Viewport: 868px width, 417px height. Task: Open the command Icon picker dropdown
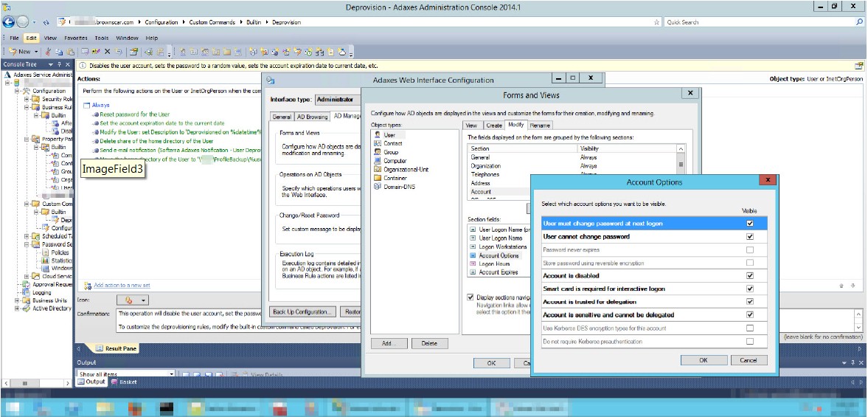pyautogui.click(x=133, y=300)
